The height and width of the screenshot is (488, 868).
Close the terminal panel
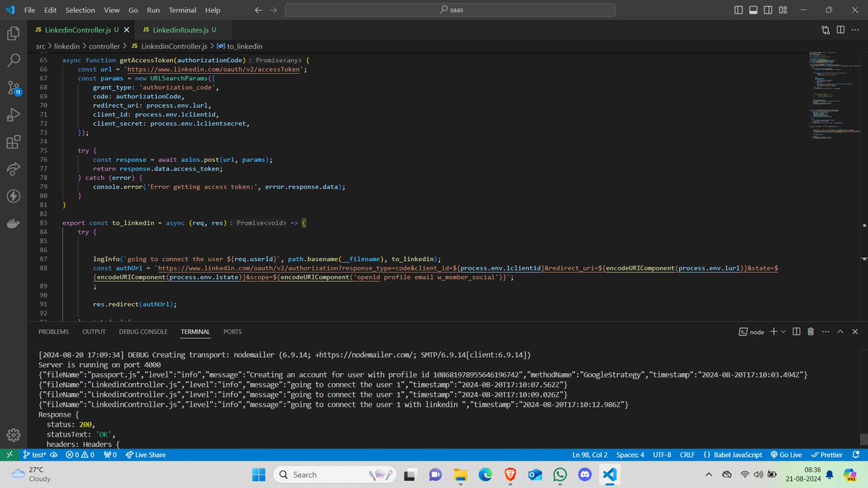856,331
